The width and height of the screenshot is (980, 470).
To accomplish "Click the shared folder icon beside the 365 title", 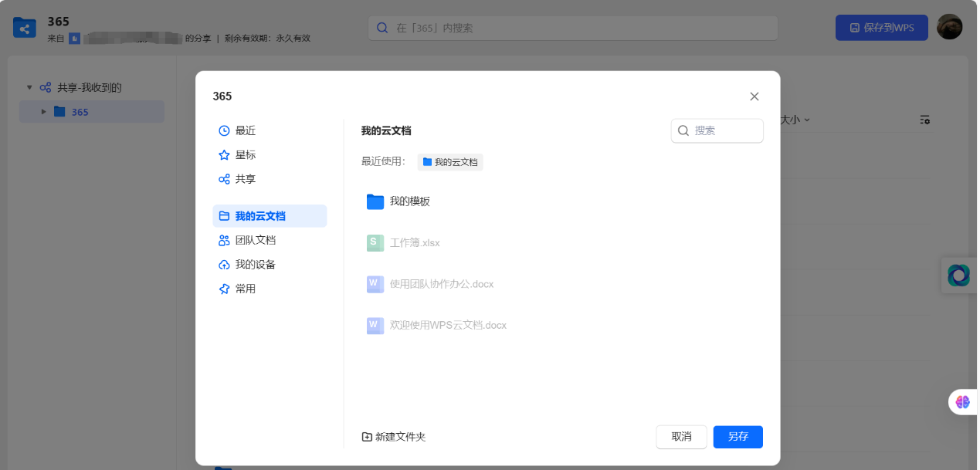I will tap(25, 28).
